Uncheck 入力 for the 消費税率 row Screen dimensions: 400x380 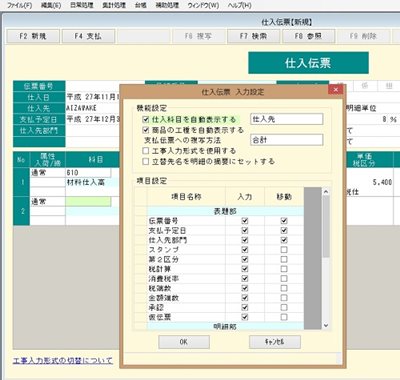pyautogui.click(x=245, y=279)
